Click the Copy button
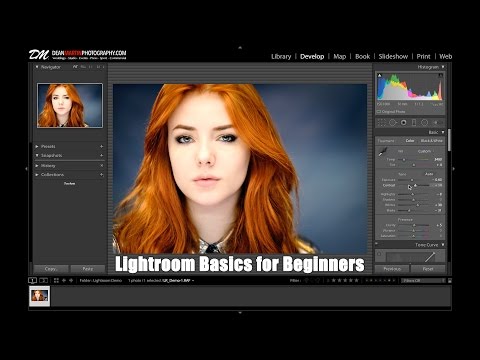Viewport: 480px width, 360px height. click(51, 269)
